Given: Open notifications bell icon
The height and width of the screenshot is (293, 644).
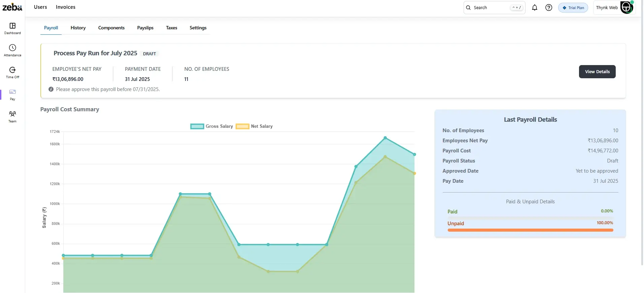Looking at the screenshot, I should [535, 7].
